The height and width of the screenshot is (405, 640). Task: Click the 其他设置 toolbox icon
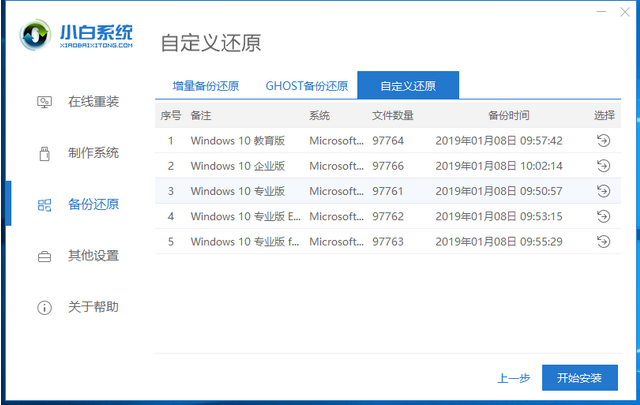point(44,256)
